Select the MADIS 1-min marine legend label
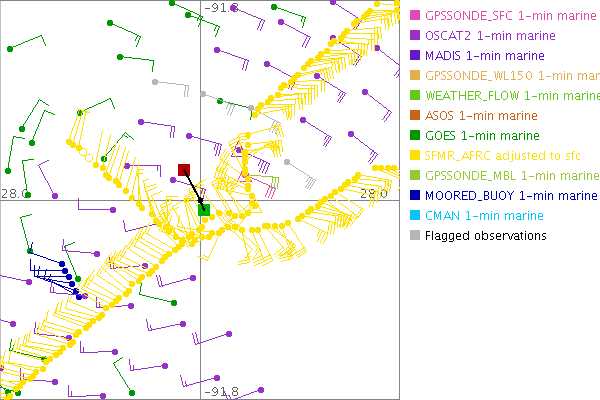This screenshot has width=600, height=400. point(482,56)
